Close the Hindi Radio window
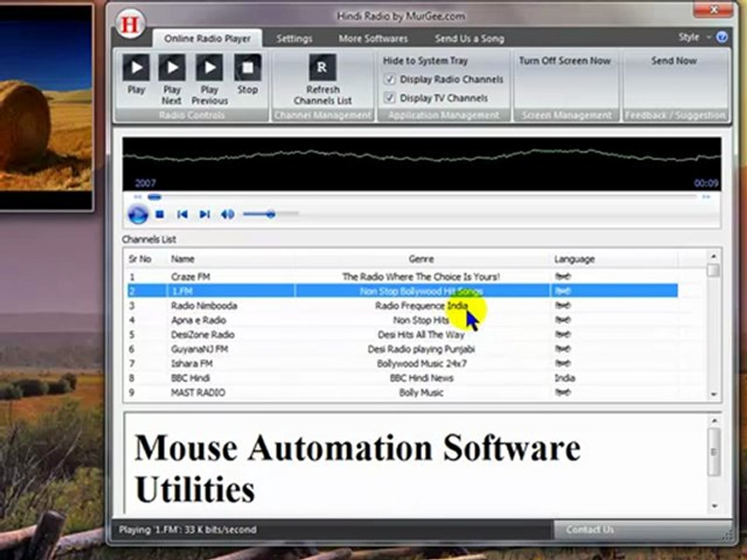Image resolution: width=747 pixels, height=560 pixels. coord(714,10)
